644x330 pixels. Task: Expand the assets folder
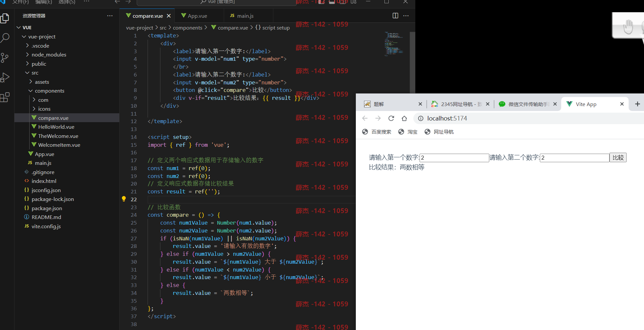coord(31,82)
